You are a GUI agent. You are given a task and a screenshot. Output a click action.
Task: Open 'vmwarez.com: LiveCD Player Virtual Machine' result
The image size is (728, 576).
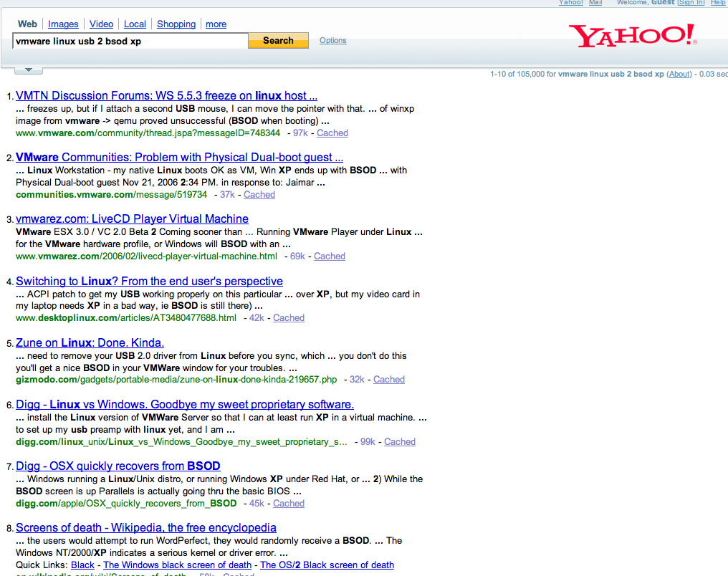[132, 219]
